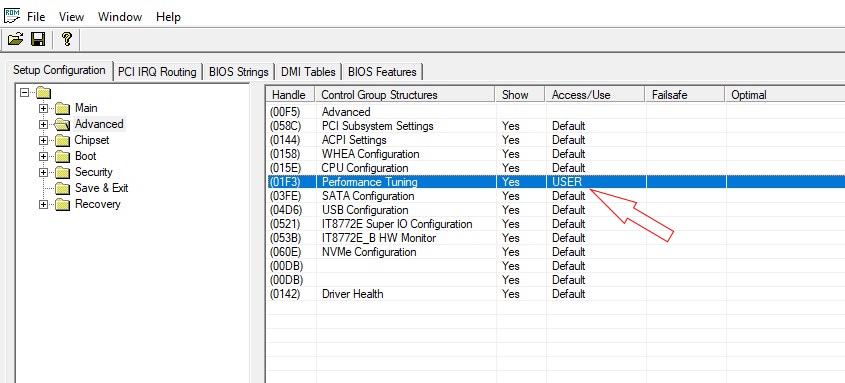Collapse the root tree node
This screenshot has width=845, height=383.
point(23,92)
